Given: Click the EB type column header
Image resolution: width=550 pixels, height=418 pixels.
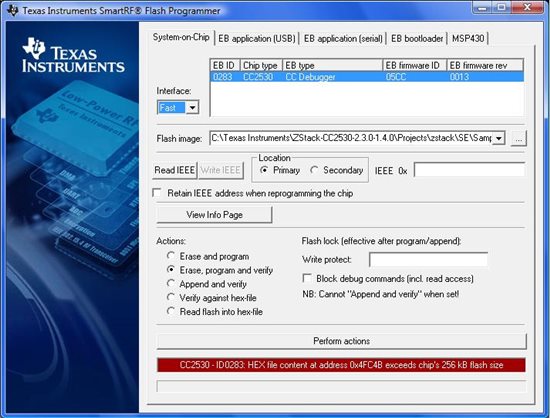Looking at the screenshot, I should pyautogui.click(x=332, y=65).
